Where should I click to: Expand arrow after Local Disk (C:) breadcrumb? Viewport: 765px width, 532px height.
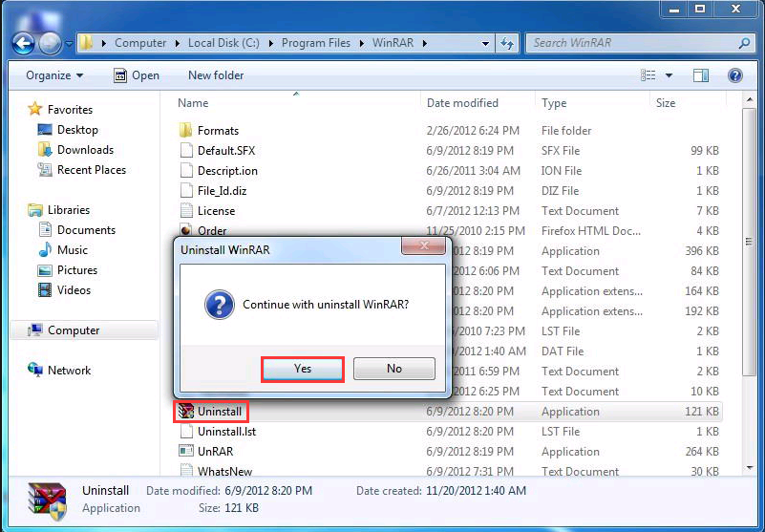(271, 43)
